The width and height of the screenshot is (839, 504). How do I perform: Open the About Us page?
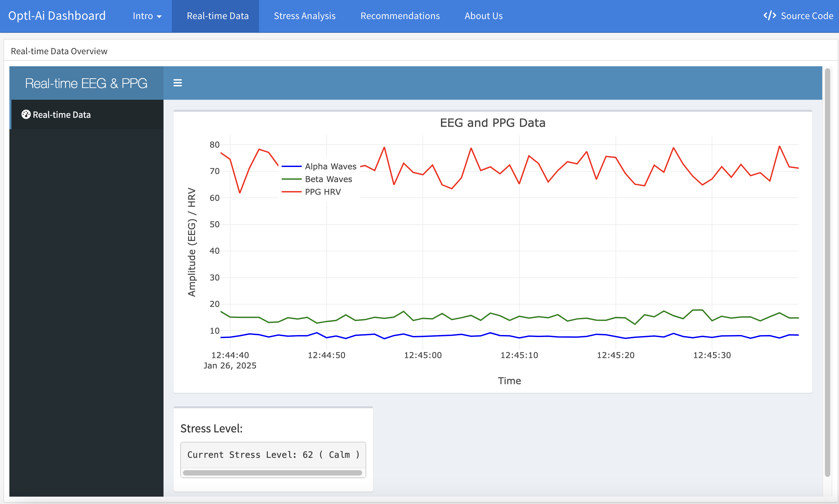(x=483, y=16)
